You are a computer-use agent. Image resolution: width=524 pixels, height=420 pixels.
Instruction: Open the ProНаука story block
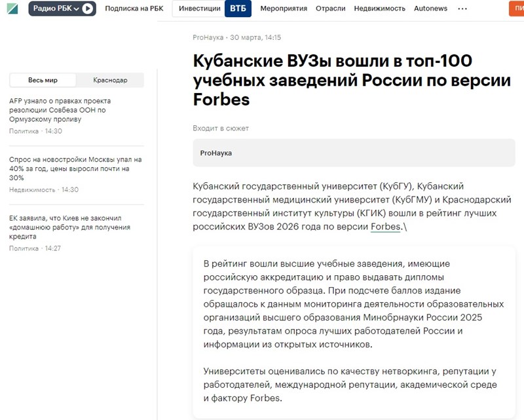354,153
